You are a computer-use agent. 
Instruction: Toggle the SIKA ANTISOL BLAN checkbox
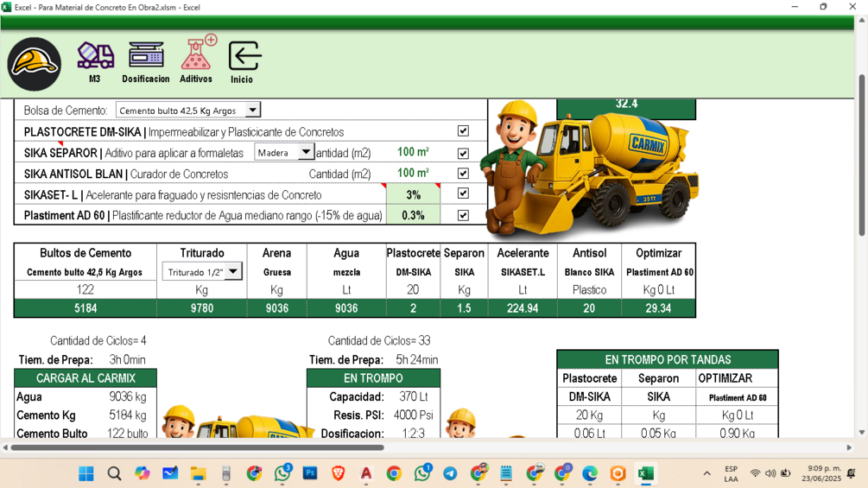coord(463,174)
